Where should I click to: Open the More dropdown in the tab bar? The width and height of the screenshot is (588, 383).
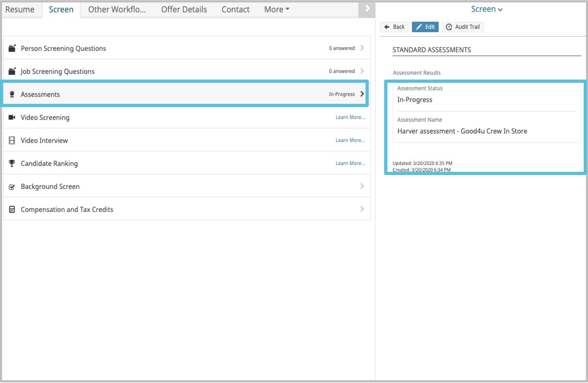pos(276,9)
